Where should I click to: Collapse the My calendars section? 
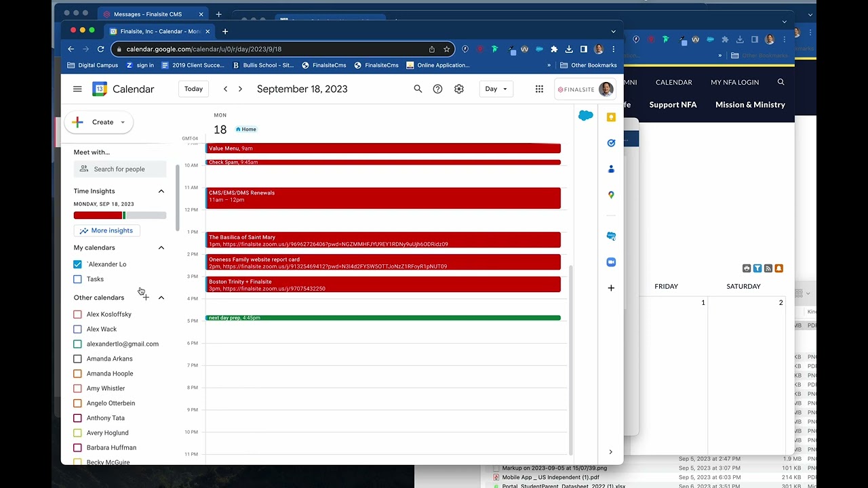[161, 247]
